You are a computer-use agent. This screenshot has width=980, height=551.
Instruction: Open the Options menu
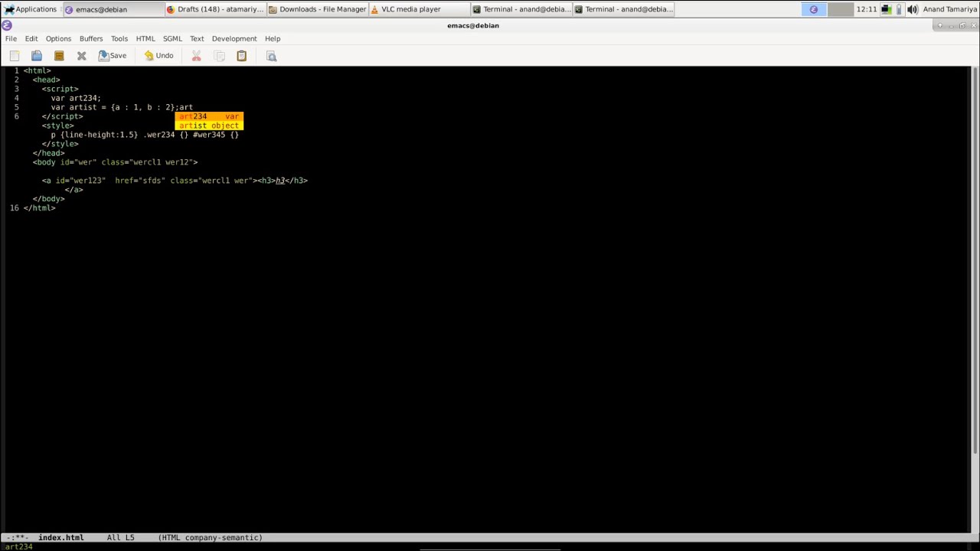pos(58,38)
